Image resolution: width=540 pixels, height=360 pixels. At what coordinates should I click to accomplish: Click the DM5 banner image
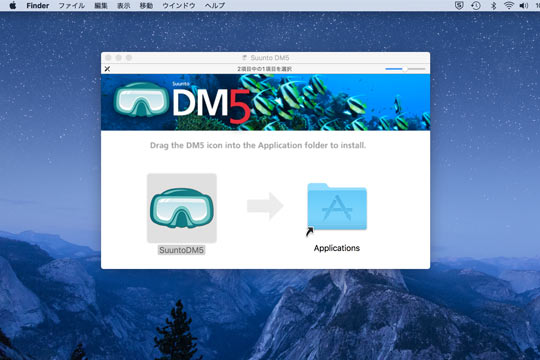pos(265,102)
